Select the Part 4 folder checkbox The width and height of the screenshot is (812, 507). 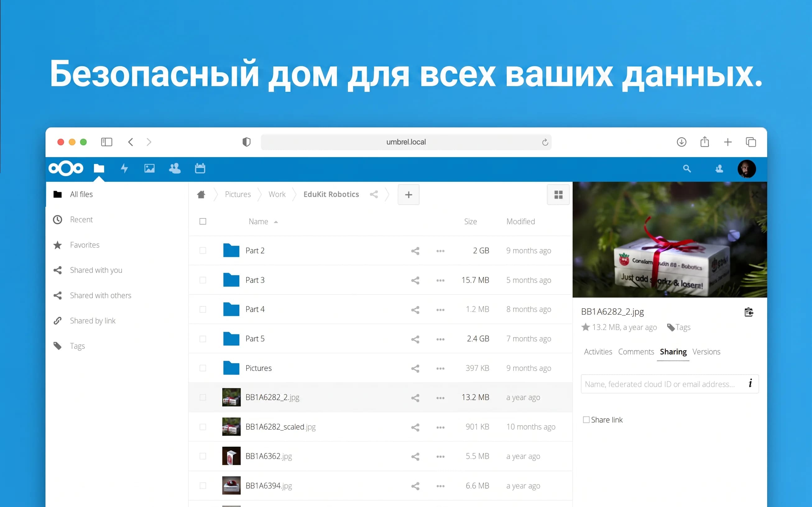coord(203,309)
